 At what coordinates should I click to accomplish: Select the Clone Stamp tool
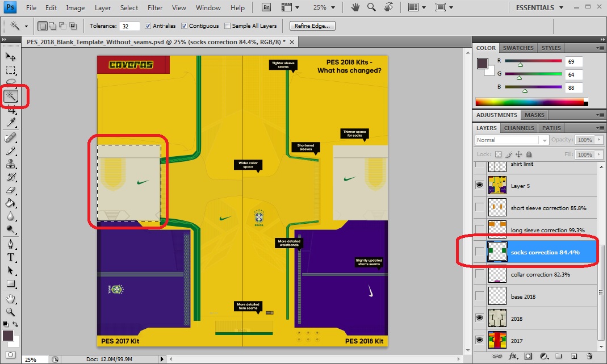coord(10,164)
